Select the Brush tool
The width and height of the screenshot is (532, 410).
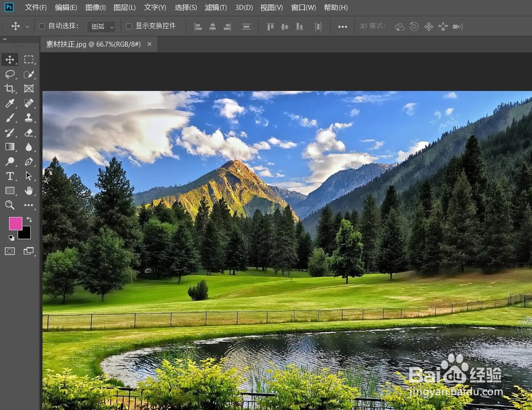click(10, 118)
